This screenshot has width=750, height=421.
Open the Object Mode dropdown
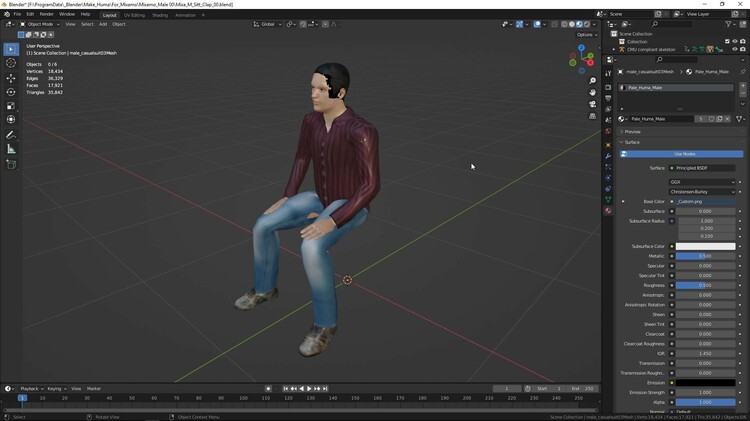click(40, 24)
